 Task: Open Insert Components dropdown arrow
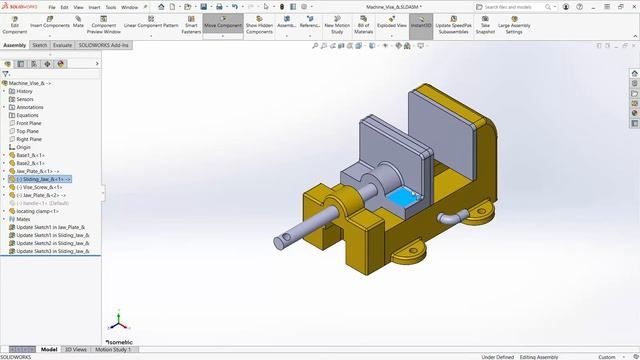(50, 36)
